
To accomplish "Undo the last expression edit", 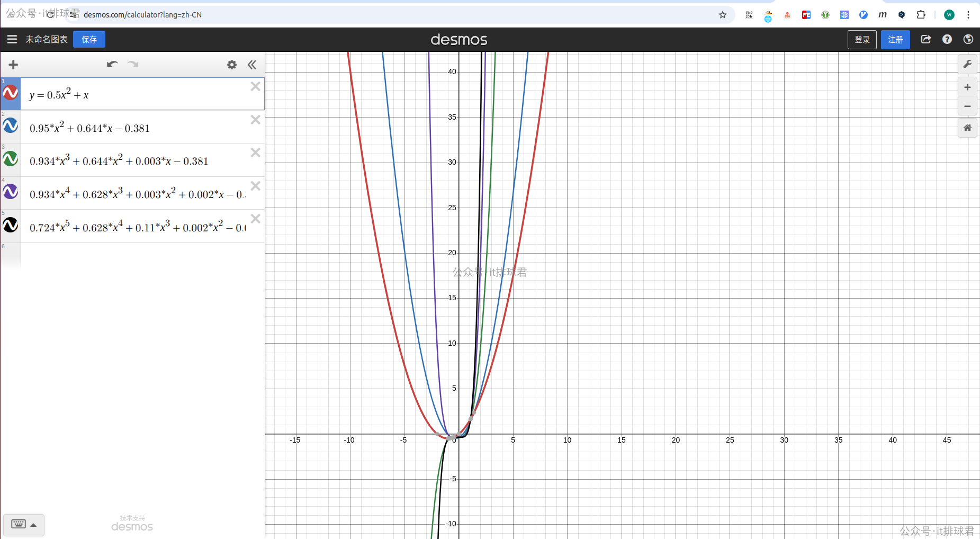I will pos(112,65).
